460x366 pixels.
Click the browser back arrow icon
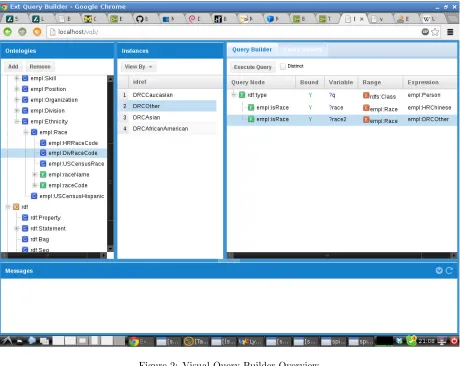(x=8, y=32)
